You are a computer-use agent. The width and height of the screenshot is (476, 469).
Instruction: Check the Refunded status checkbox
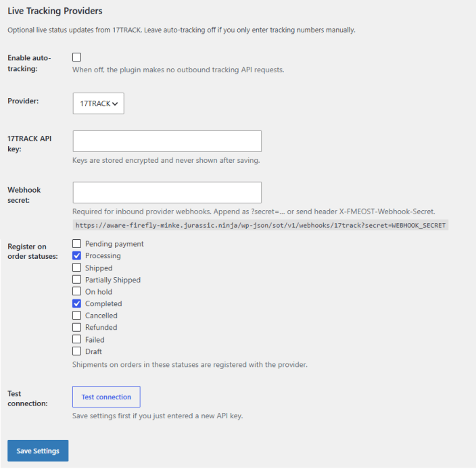tap(77, 327)
